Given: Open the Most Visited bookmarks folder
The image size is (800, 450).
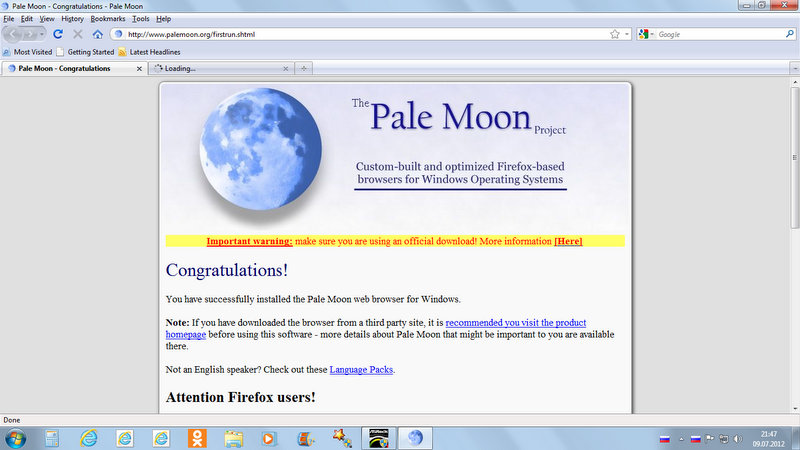Looking at the screenshot, I should (28, 52).
